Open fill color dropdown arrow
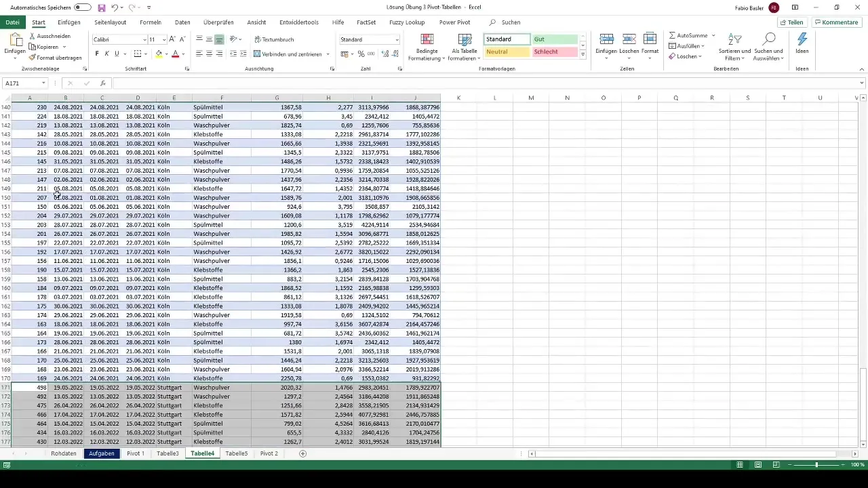This screenshot has width=868, height=488. point(166,54)
